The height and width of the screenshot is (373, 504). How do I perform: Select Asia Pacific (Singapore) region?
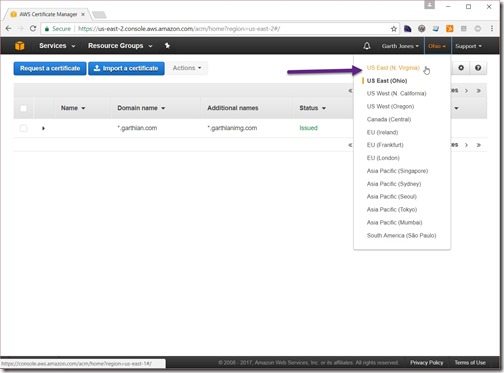397,171
